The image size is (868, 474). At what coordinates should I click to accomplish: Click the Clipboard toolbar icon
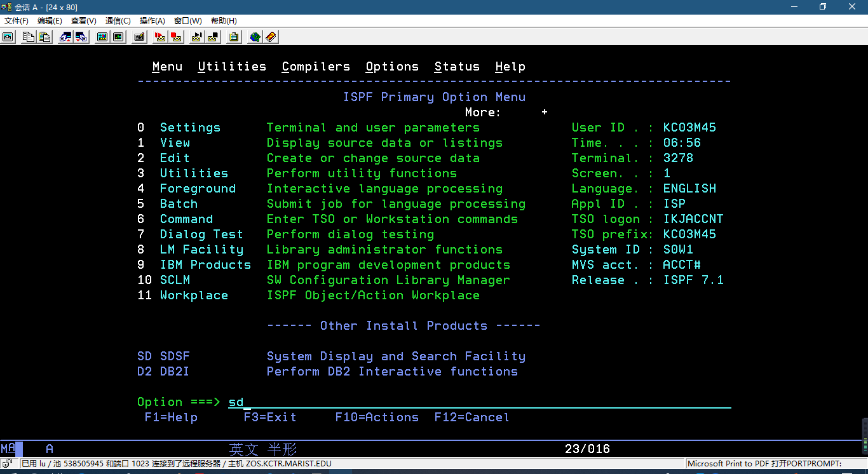(234, 37)
